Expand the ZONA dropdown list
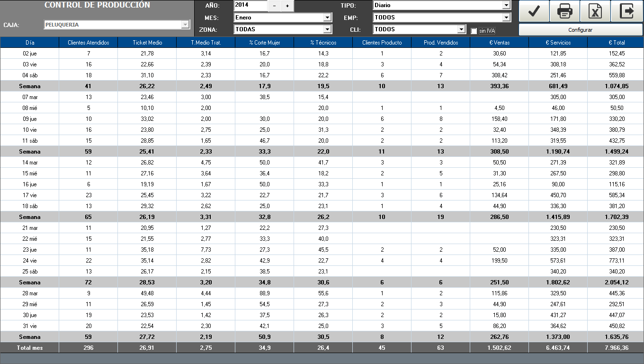Image resolution: width=644 pixels, height=364 pixels. point(327,29)
